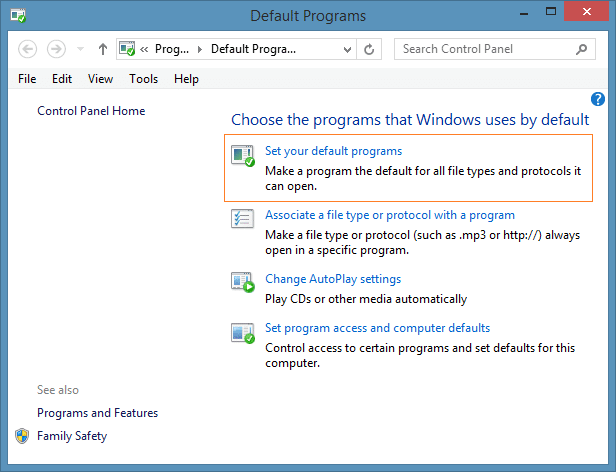Open Set program access and computer defaults

point(378,328)
